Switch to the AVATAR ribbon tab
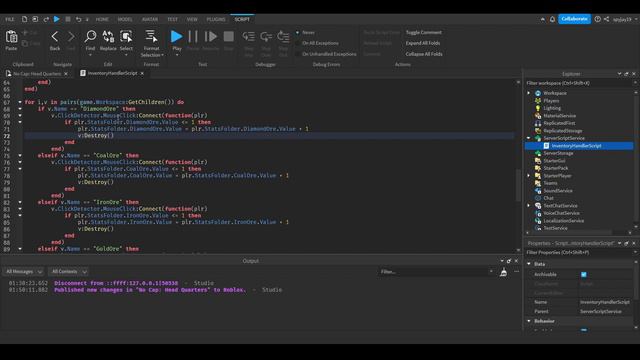Screen dimensions: 640x360 (x=150, y=19)
